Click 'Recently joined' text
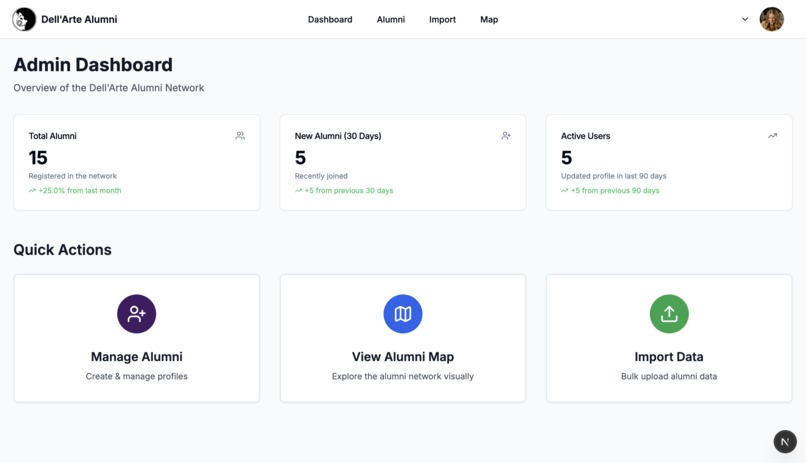This screenshot has width=806, height=463. click(321, 176)
